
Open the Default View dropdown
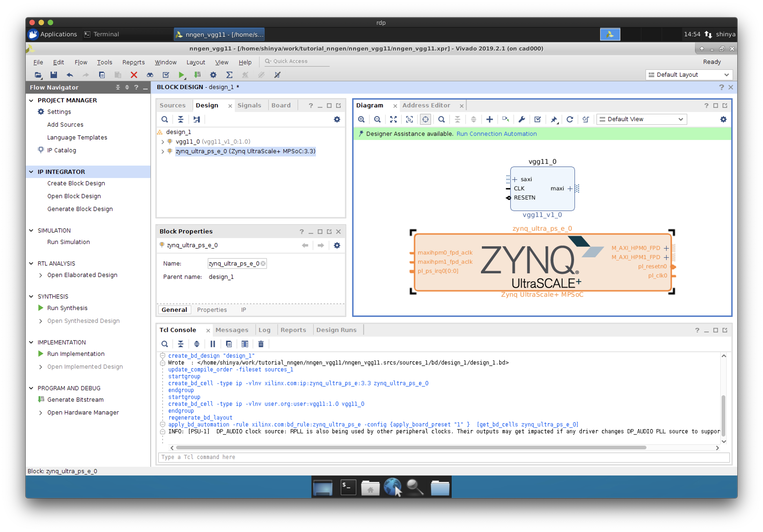coord(641,119)
